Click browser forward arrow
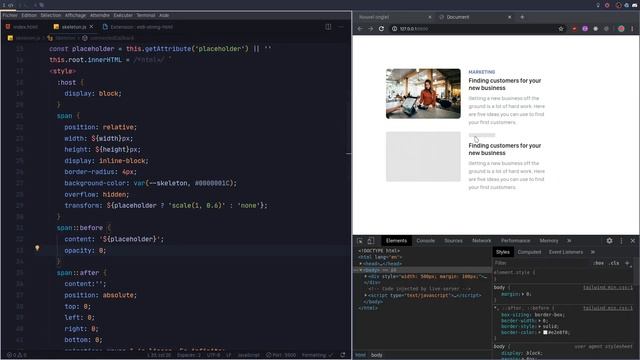This screenshot has height=360, width=640. 370,29
